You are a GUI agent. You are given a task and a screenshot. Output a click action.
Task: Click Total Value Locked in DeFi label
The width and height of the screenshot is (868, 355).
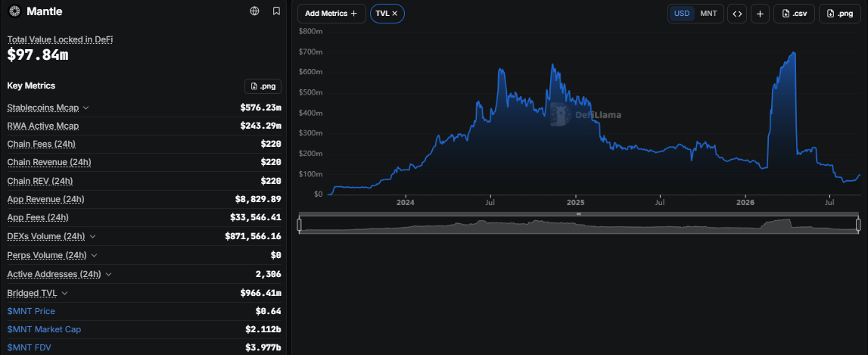point(61,39)
